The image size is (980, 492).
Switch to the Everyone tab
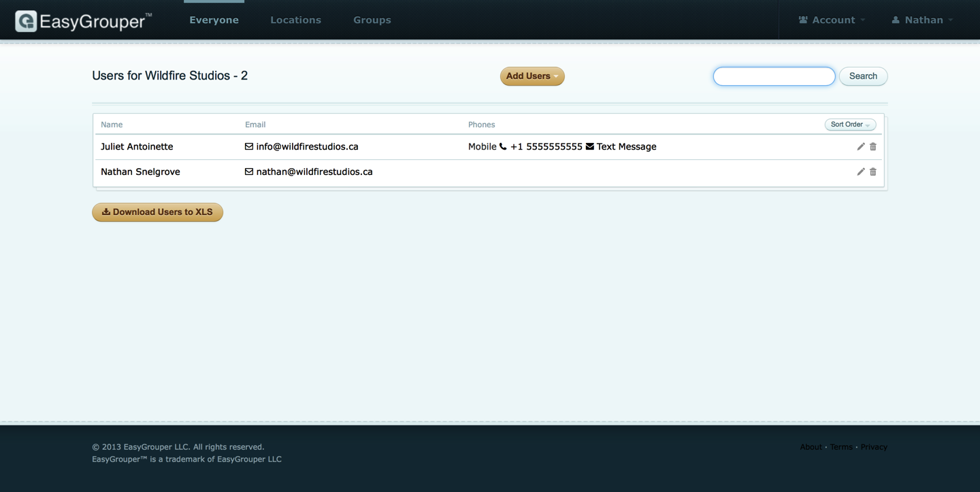pyautogui.click(x=214, y=20)
